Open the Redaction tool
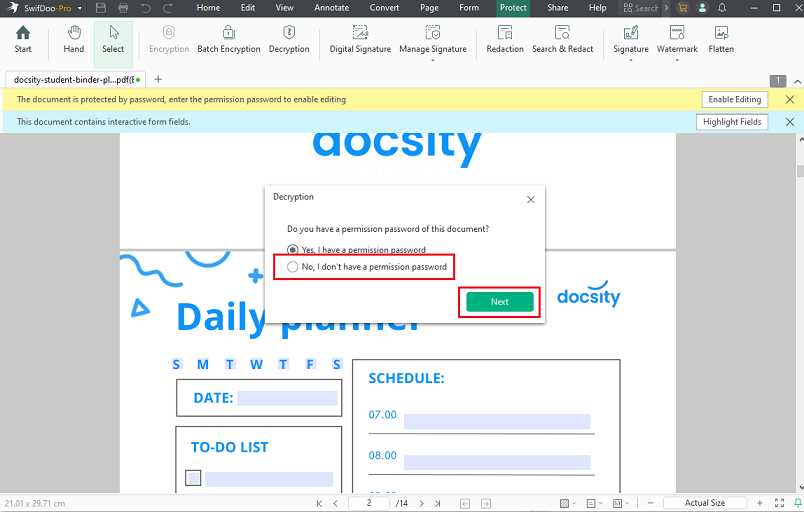This screenshot has height=512, width=804. (505, 40)
